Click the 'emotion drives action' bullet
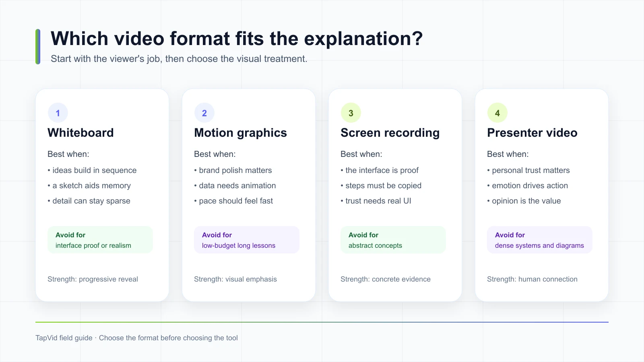Image resolution: width=644 pixels, height=362 pixels. pyautogui.click(x=528, y=185)
